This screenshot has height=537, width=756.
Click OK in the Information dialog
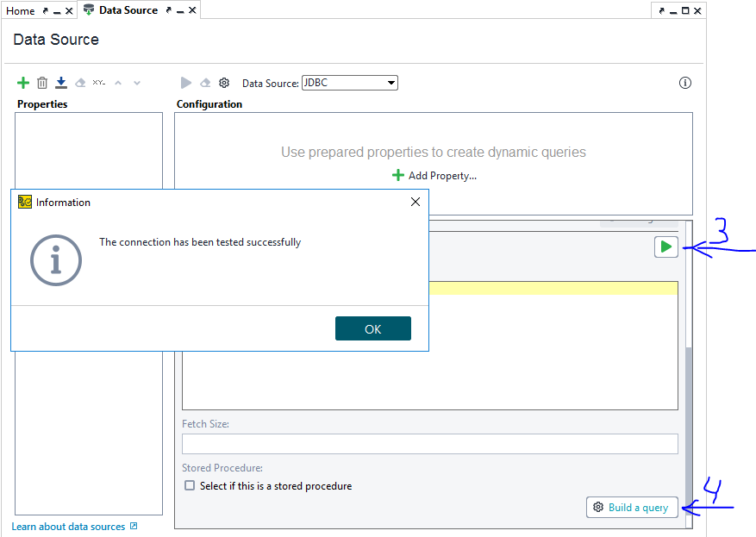(x=372, y=328)
